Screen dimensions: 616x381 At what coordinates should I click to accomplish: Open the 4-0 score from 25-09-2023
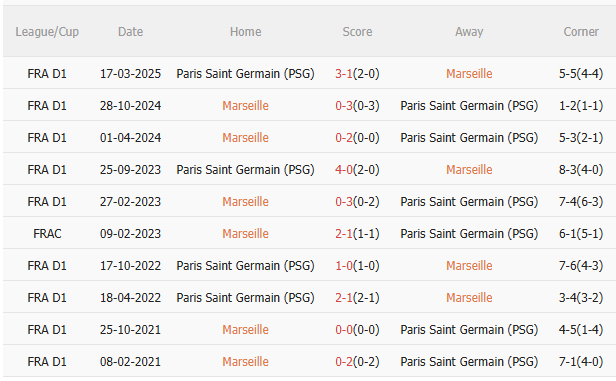[x=344, y=170]
